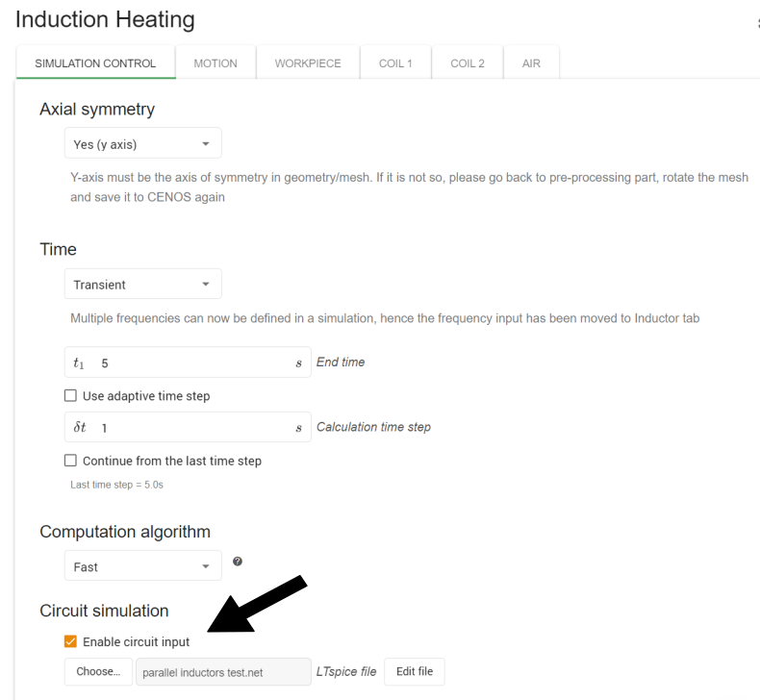The height and width of the screenshot is (700, 760).
Task: Switch to the Air tab
Action: point(531,63)
